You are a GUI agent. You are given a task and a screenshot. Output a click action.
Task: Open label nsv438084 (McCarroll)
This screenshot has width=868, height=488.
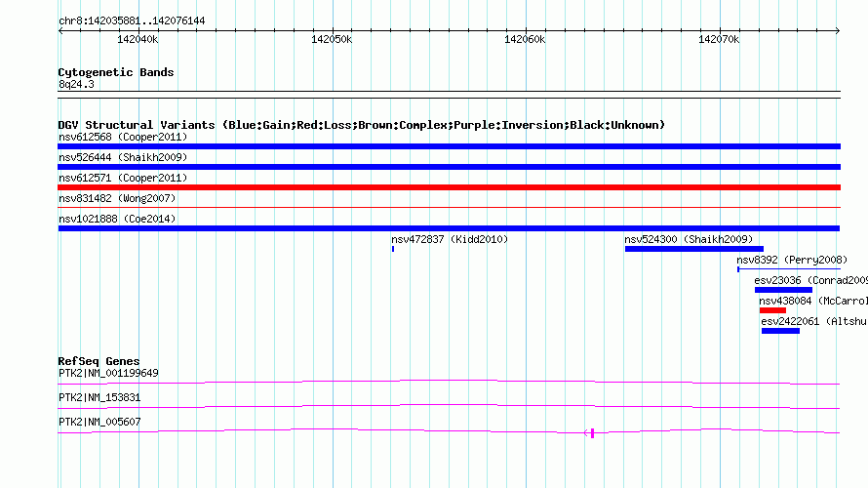point(813,301)
